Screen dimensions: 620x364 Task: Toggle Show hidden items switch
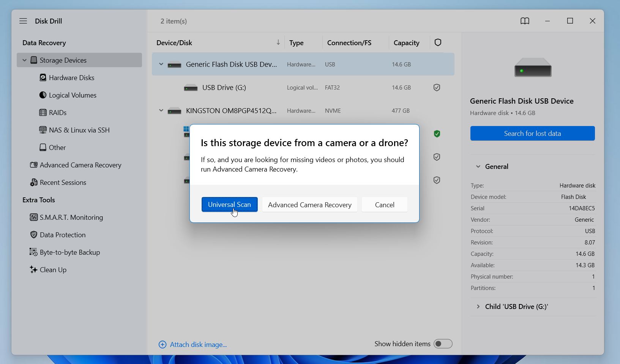(442, 344)
